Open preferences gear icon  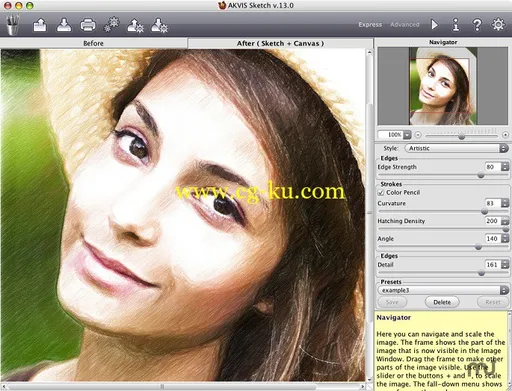click(x=498, y=24)
